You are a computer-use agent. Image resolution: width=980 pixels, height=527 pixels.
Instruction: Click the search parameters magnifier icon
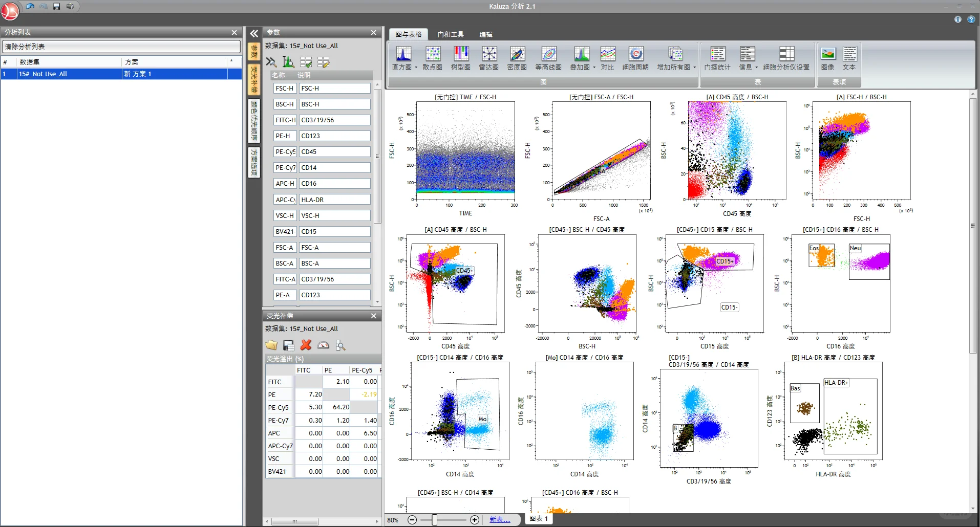pyautogui.click(x=271, y=62)
